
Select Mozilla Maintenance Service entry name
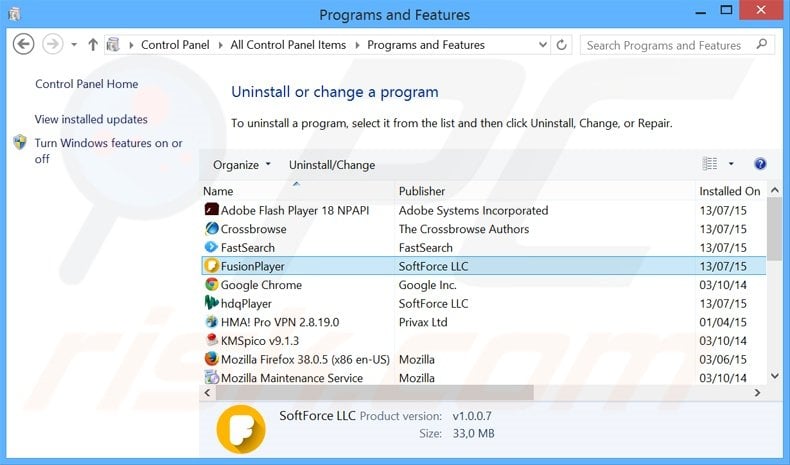292,378
